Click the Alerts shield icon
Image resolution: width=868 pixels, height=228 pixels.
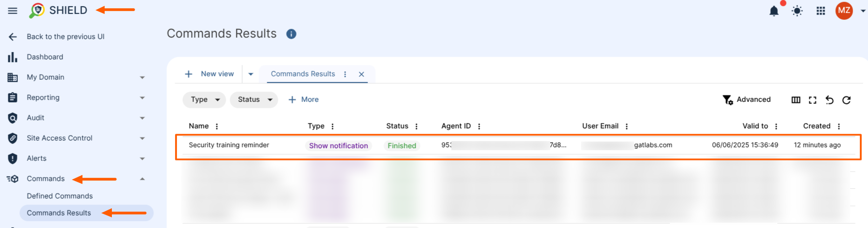(13, 158)
